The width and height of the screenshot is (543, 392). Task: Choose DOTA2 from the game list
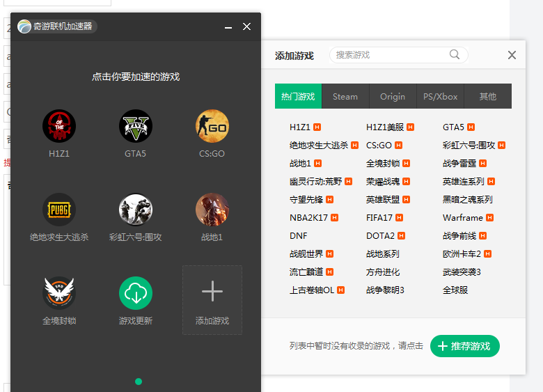click(x=380, y=236)
